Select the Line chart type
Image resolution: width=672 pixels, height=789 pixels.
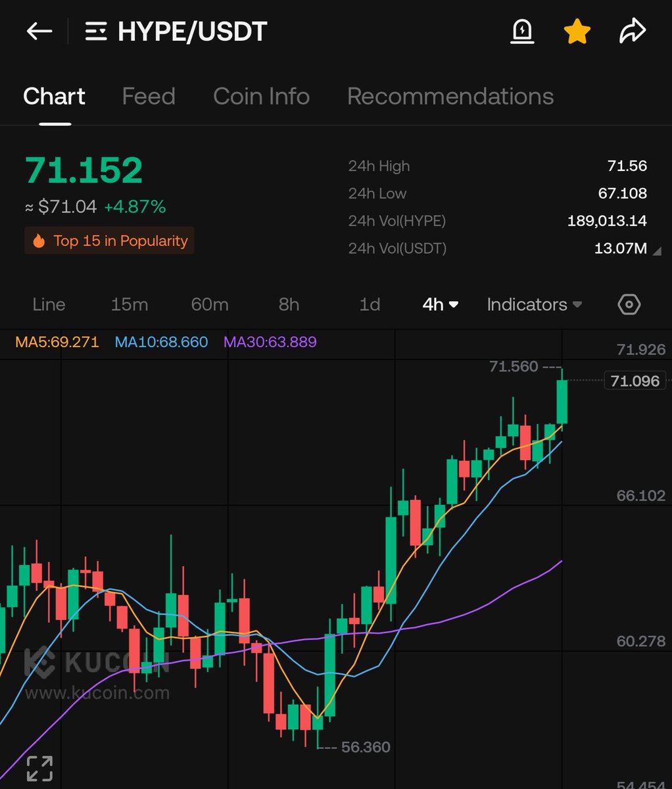pyautogui.click(x=49, y=304)
